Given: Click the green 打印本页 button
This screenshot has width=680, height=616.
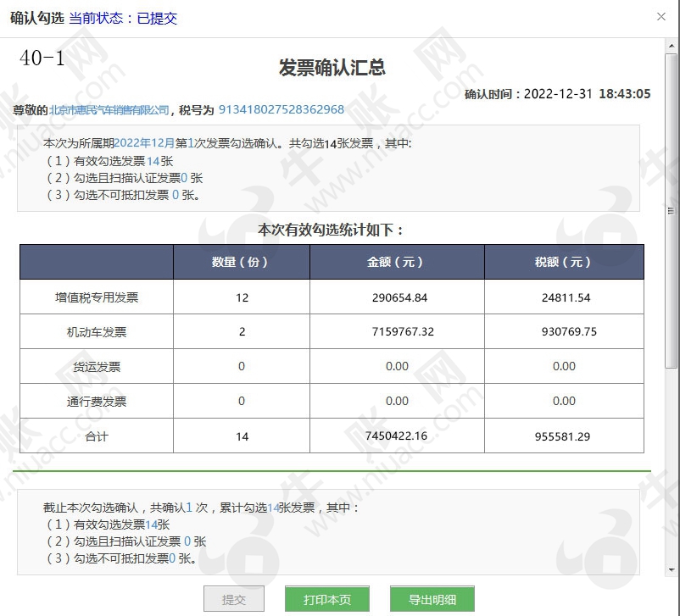Looking at the screenshot, I should point(327,599).
